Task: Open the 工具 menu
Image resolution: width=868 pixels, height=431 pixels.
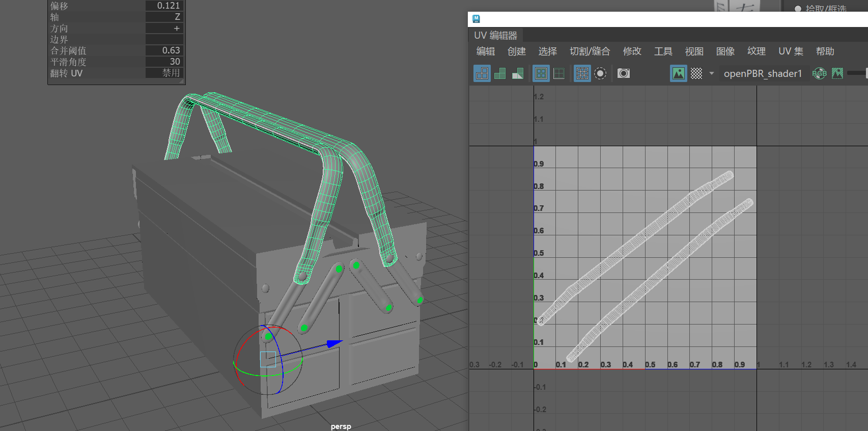Action: tap(663, 51)
